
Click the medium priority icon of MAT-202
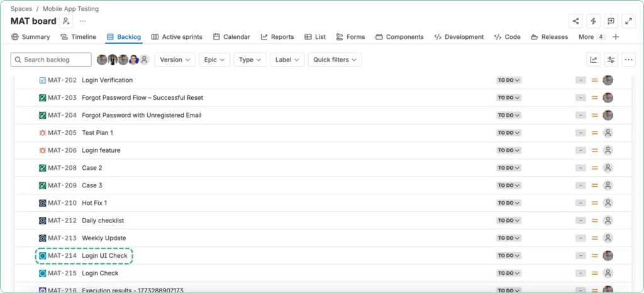click(x=594, y=80)
